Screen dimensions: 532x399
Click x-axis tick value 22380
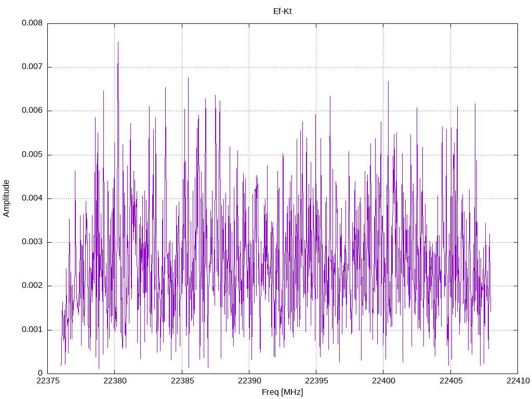click(x=115, y=381)
